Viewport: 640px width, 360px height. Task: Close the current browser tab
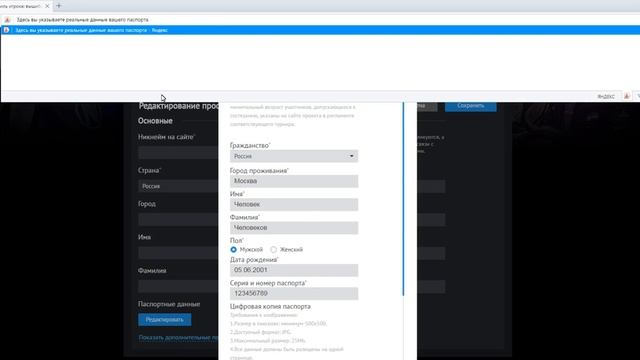pyautogui.click(x=47, y=6)
